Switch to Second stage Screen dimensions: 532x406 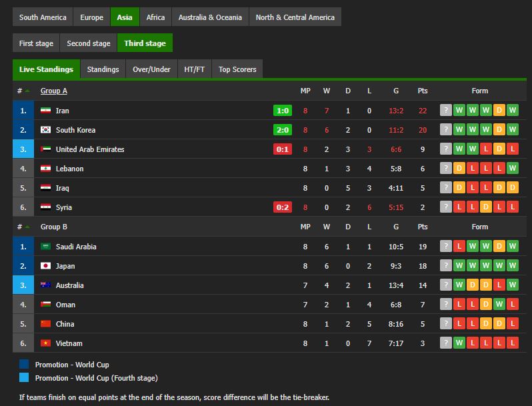pos(89,43)
